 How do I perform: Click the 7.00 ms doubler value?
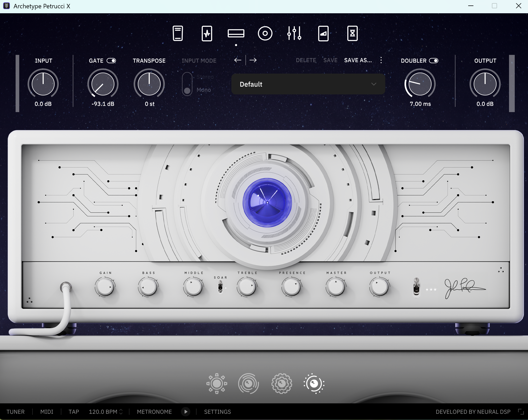pos(420,104)
